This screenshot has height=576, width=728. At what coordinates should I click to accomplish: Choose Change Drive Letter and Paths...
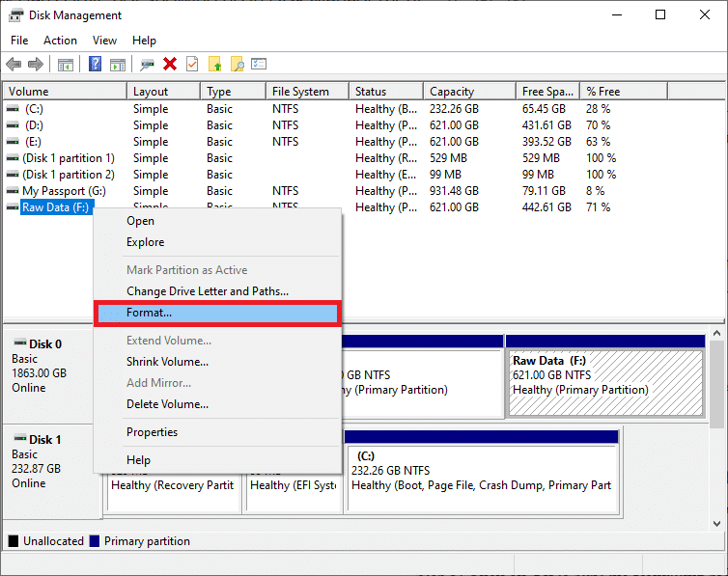pyautogui.click(x=207, y=291)
